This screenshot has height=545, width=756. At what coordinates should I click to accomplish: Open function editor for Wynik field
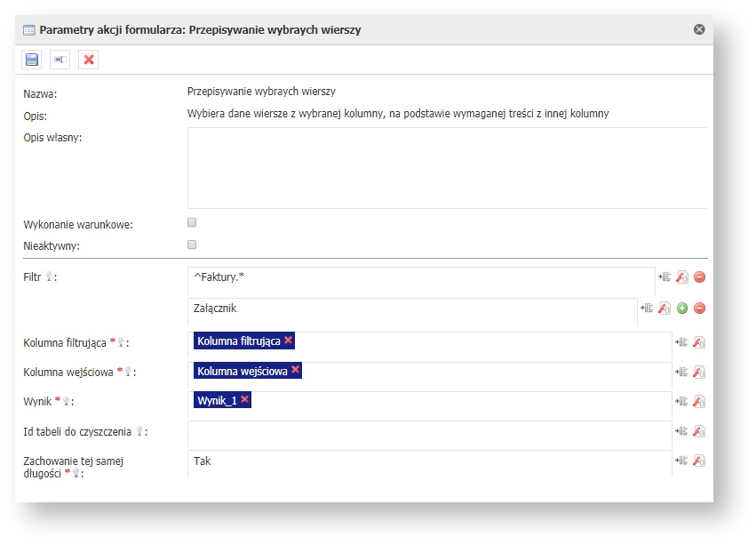(x=698, y=402)
